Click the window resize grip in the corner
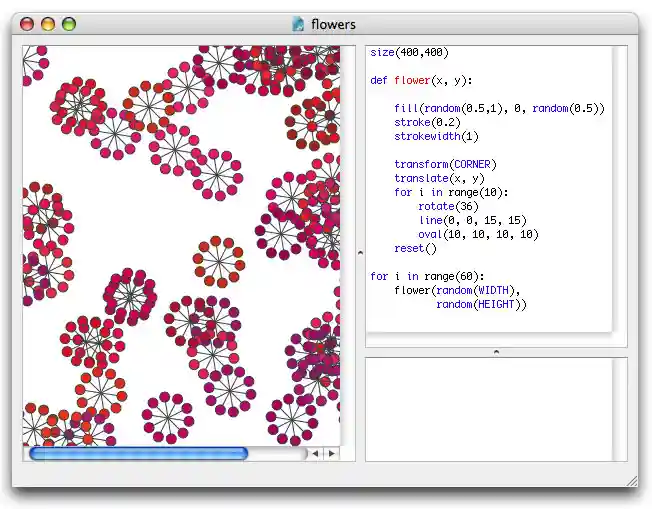652x509 pixels. click(630, 481)
